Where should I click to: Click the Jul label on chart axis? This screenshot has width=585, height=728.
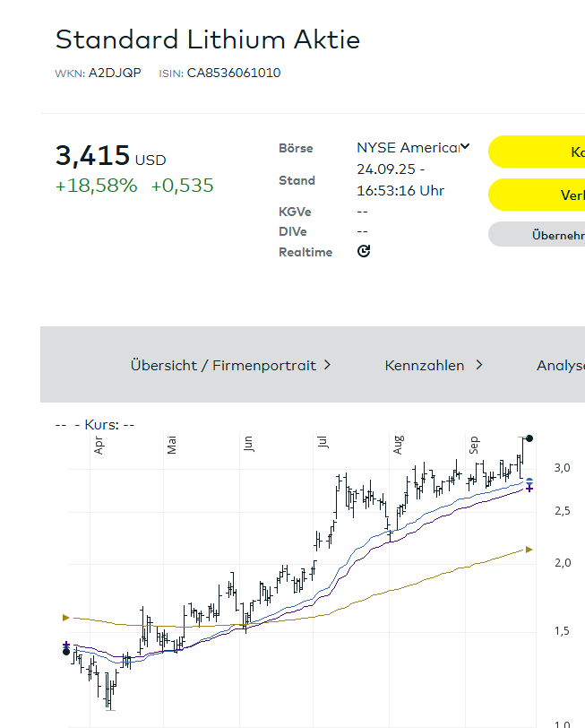[322, 441]
